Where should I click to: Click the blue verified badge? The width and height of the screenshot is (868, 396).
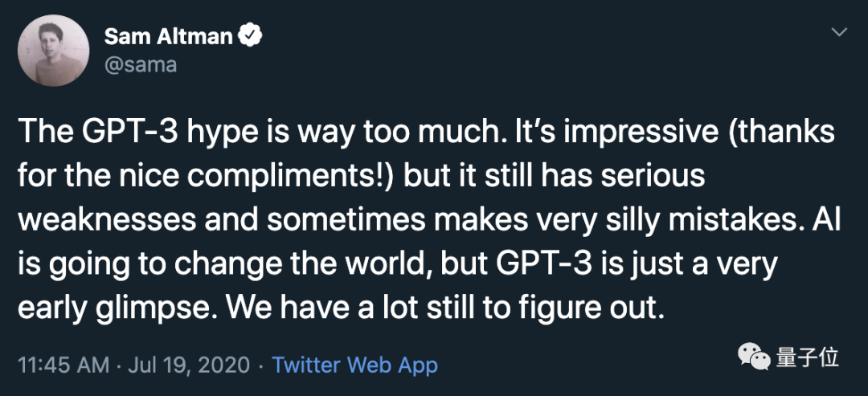[x=252, y=35]
